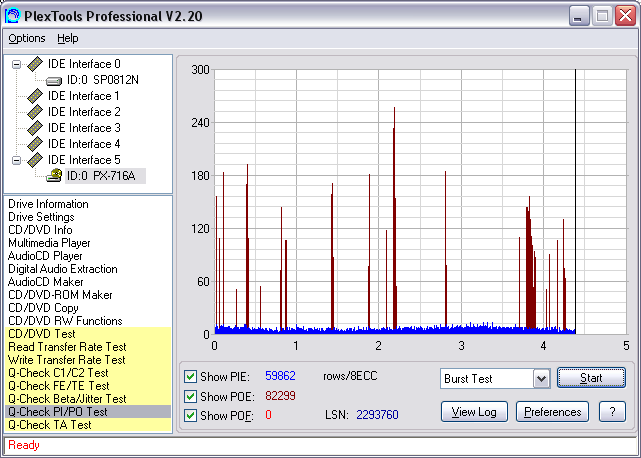Select ID:0 SP0812N drive

click(103, 80)
